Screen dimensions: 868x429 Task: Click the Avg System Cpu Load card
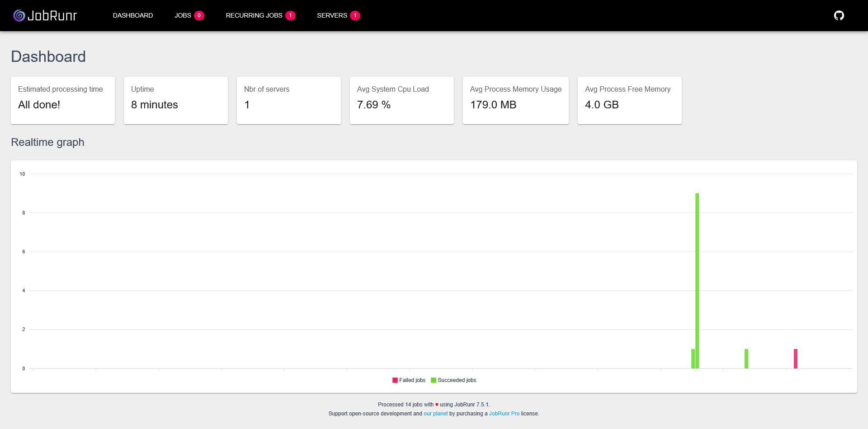pos(401,100)
